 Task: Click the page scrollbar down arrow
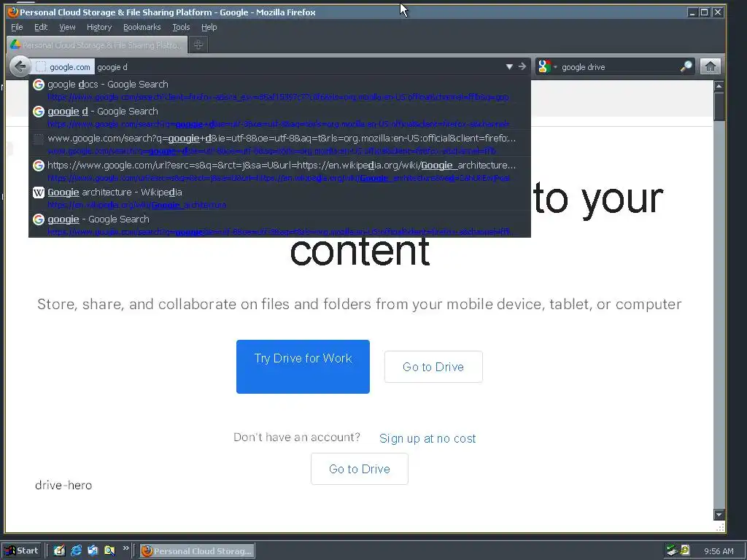pyautogui.click(x=719, y=514)
